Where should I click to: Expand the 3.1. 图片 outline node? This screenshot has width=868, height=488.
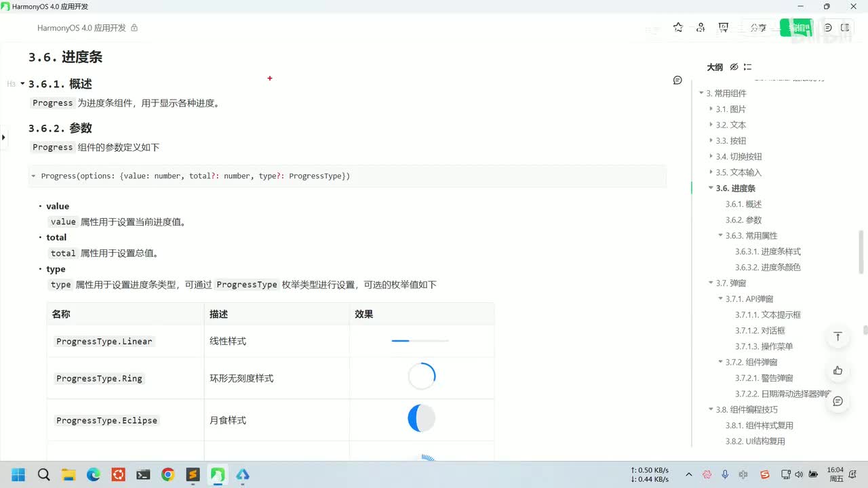[711, 109]
